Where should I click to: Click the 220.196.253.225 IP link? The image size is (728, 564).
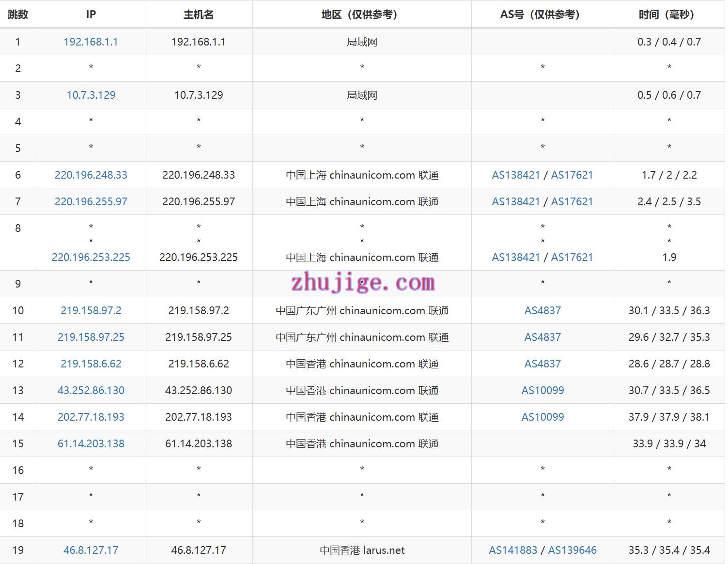coord(91,258)
